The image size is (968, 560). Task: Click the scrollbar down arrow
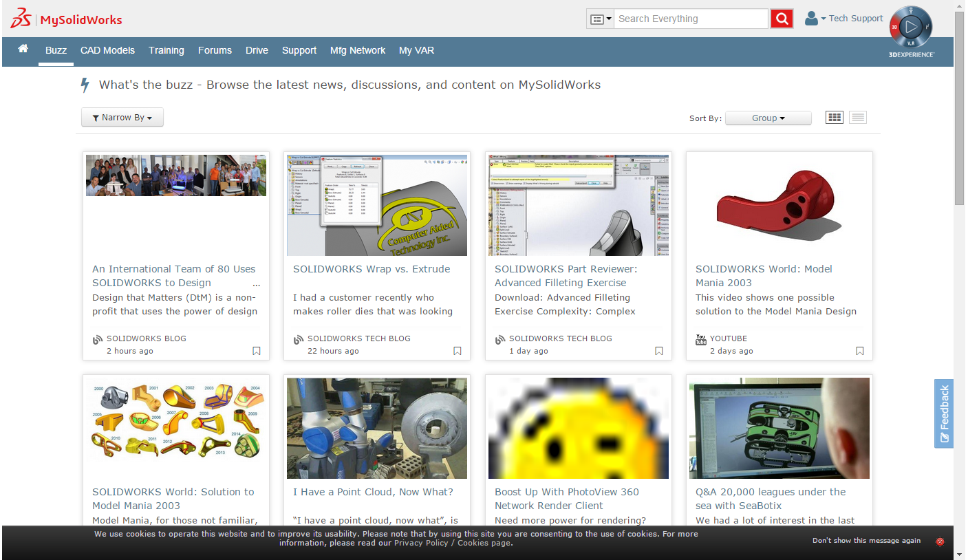point(960,554)
